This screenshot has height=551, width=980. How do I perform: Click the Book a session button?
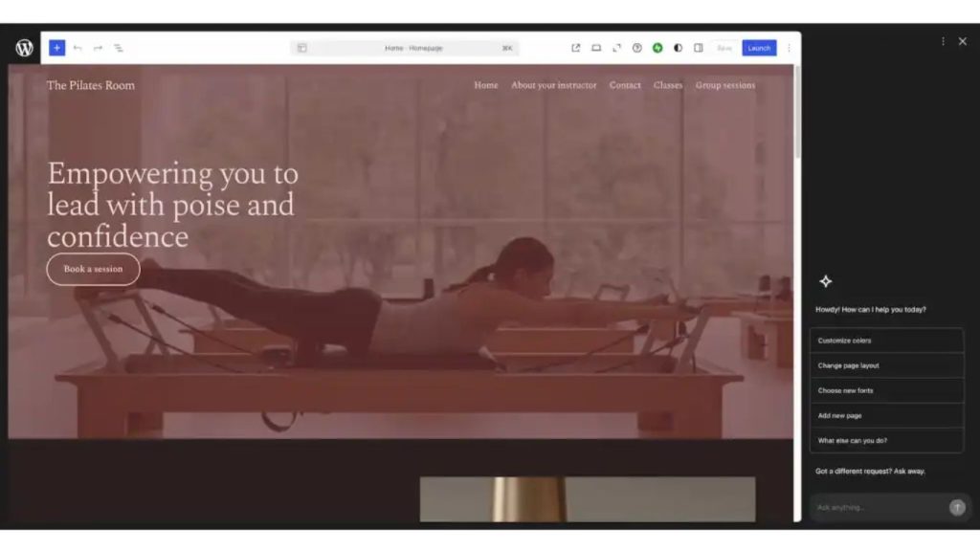(93, 269)
